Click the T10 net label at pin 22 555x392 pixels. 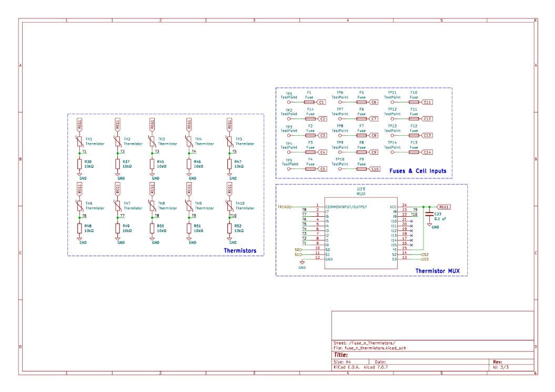pyautogui.click(x=414, y=215)
